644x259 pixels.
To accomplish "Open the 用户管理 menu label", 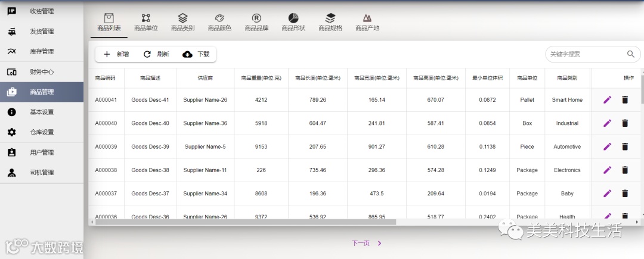I will (x=42, y=152).
